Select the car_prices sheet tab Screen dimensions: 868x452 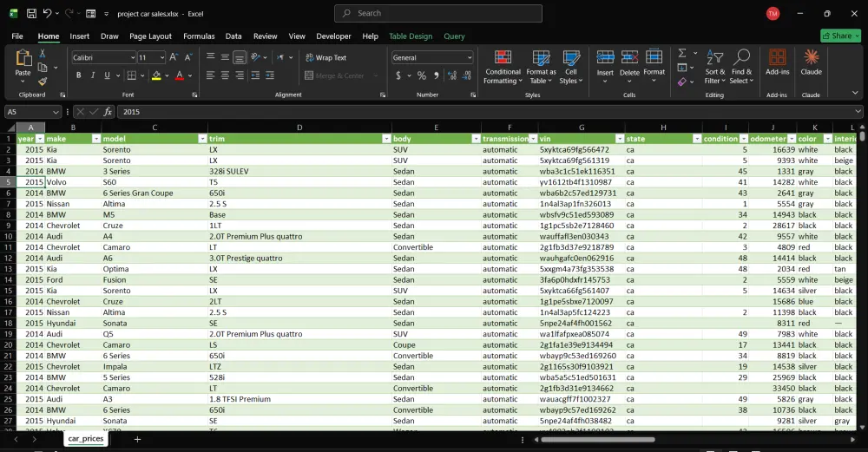coord(86,439)
